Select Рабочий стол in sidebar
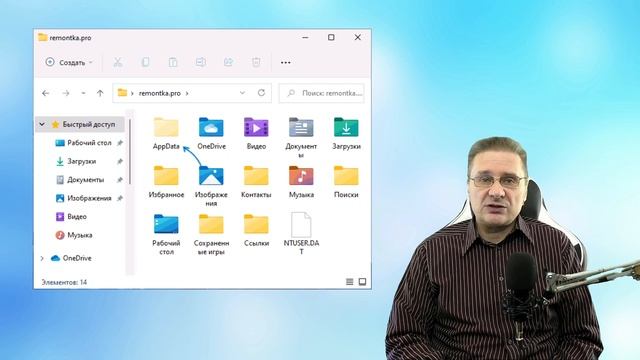Image resolution: width=640 pixels, height=360 pixels. tap(83, 143)
